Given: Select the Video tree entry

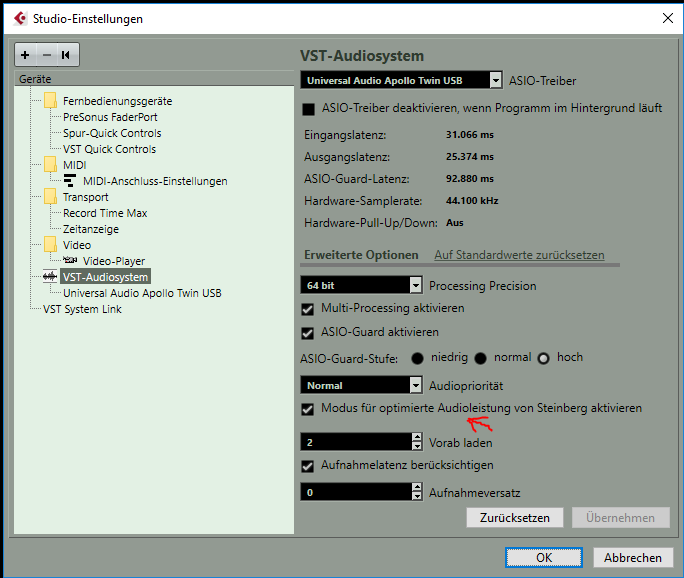Looking at the screenshot, I should tap(77, 245).
